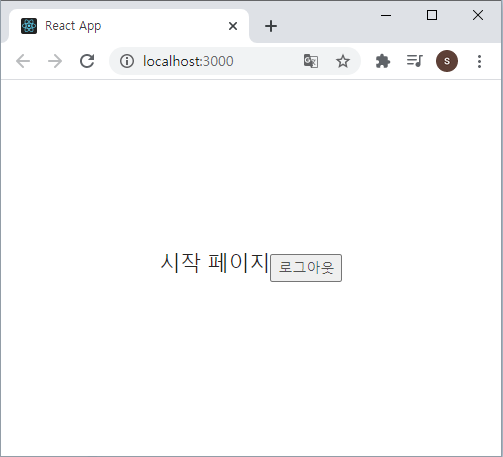
Task: View site information icon in address bar
Action: point(127,61)
